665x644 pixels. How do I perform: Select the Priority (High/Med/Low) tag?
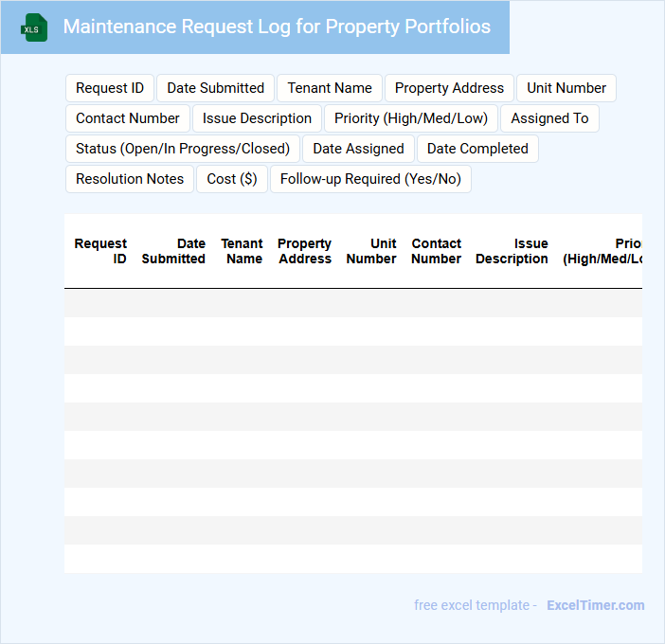(411, 118)
